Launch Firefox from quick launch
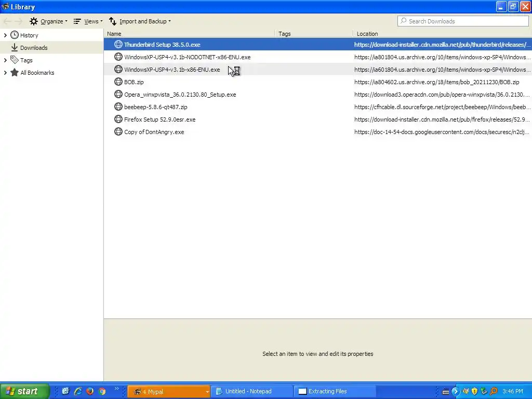 [90, 391]
